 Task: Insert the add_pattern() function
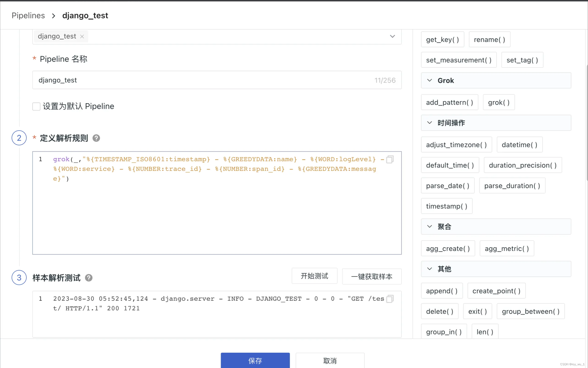pos(450,102)
